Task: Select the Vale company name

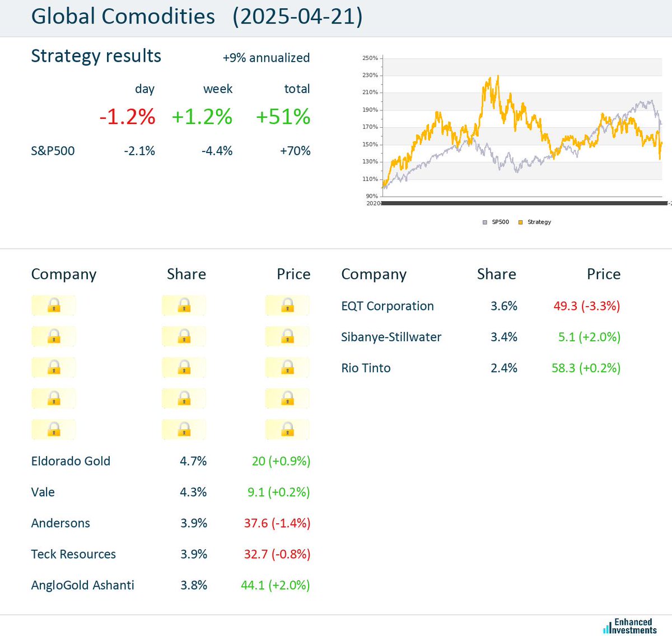Action: 43,492
